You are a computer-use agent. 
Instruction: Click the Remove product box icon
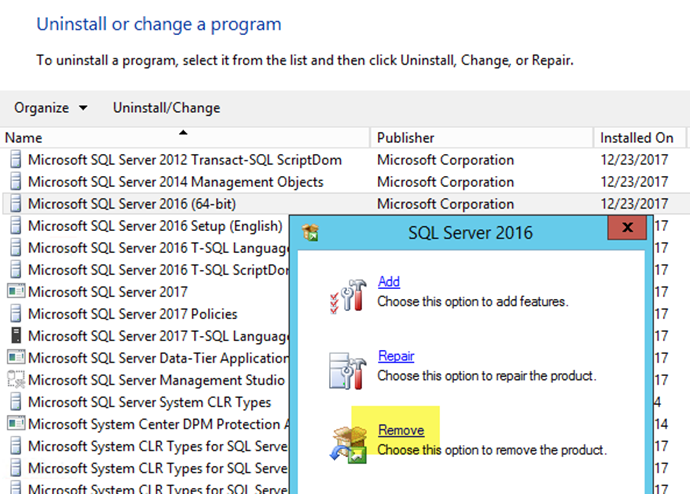(349, 444)
